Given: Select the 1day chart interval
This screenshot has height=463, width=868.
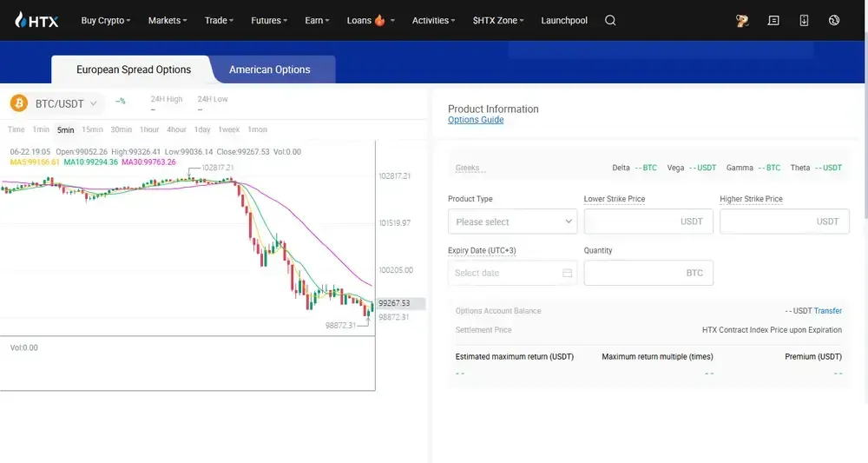Looking at the screenshot, I should coord(202,129).
